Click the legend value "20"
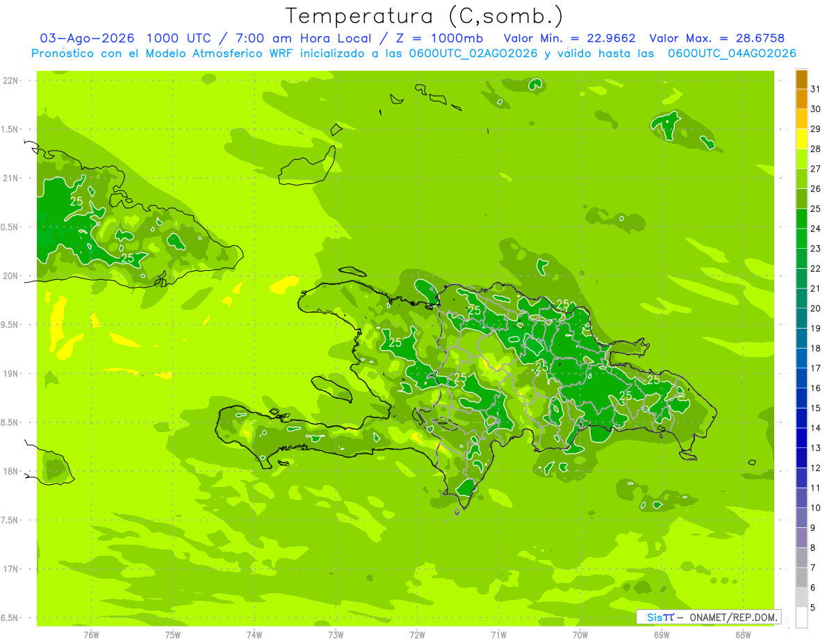The width and height of the screenshot is (834, 644). [816, 308]
